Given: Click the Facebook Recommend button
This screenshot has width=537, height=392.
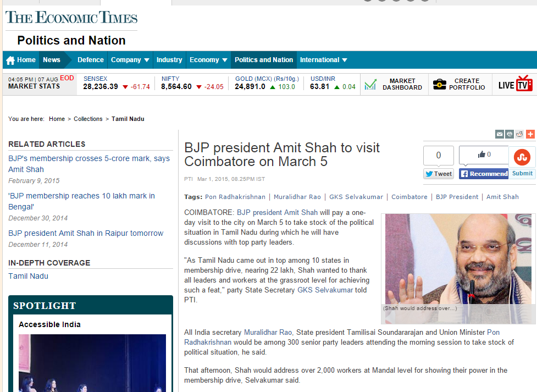Looking at the screenshot, I should point(484,174).
